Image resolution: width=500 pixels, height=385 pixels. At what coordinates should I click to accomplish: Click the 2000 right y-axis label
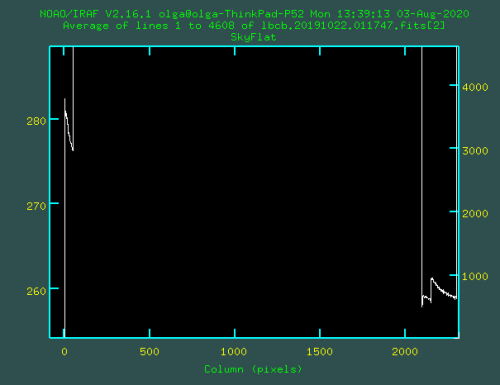[475, 213]
